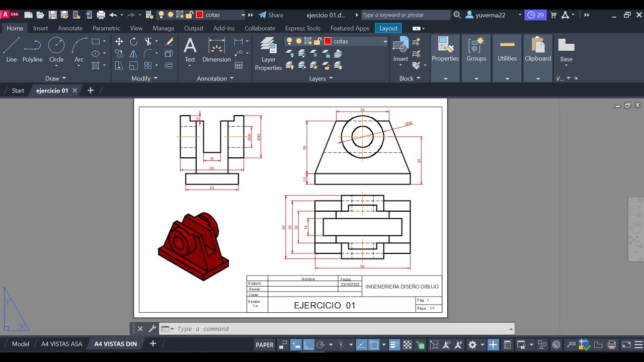Choose the Move tool in Modify panel
Image resolution: width=644 pixels, height=362 pixels.
tap(119, 41)
